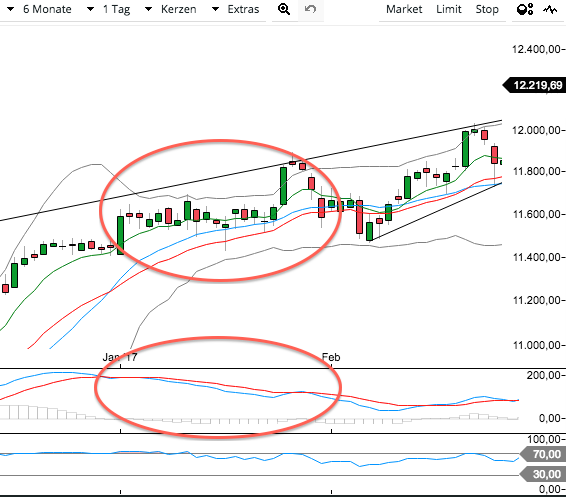
Task: Click the 11.600,00 price axis label
Action: pyautogui.click(x=536, y=214)
